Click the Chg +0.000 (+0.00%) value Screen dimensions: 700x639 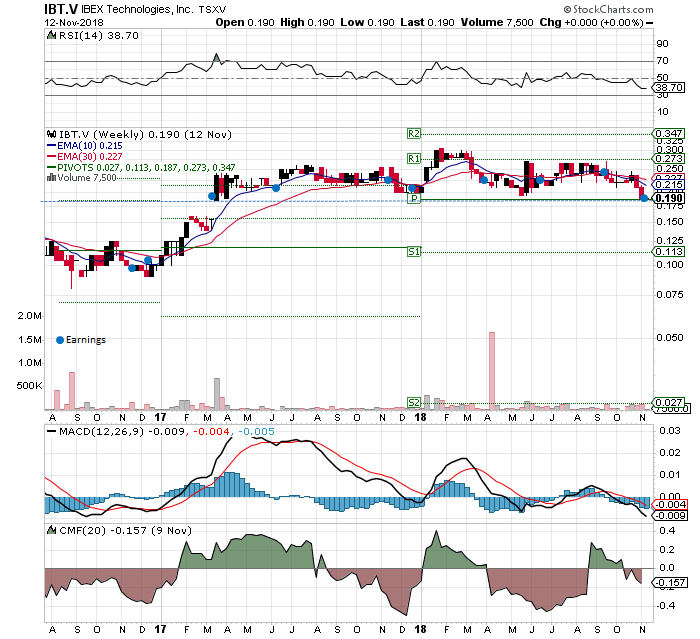click(592, 22)
